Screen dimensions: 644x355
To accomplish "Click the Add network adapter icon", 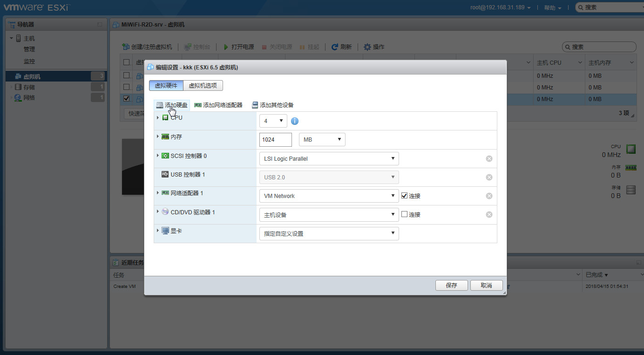I will click(x=198, y=105).
